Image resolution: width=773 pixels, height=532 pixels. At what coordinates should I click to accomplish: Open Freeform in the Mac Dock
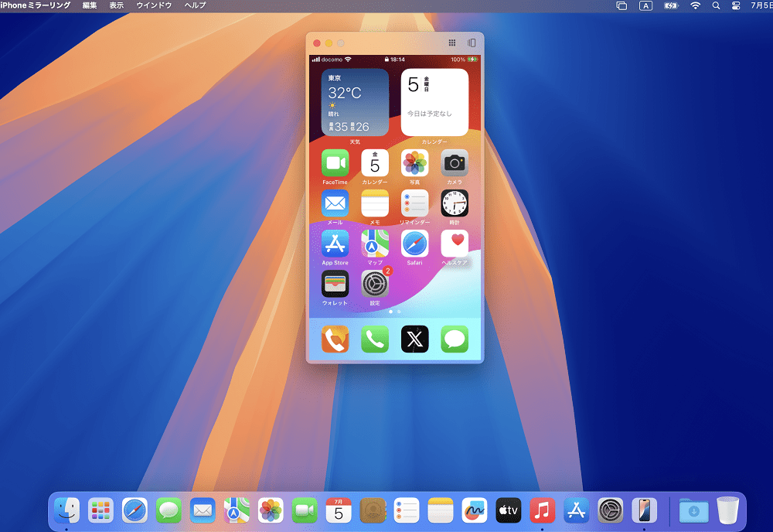[475, 510]
